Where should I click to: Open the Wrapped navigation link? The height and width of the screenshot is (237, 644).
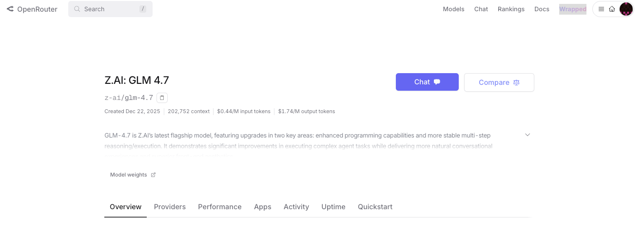point(572,9)
